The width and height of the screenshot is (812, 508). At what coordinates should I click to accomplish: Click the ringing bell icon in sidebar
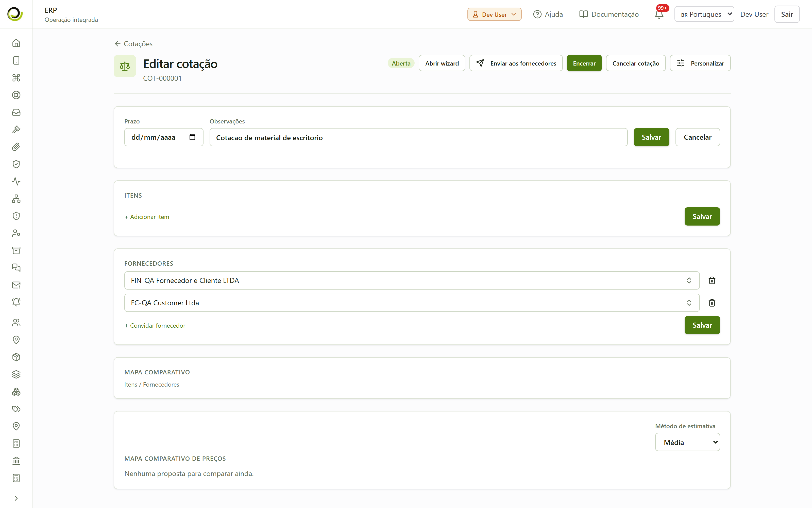16,302
